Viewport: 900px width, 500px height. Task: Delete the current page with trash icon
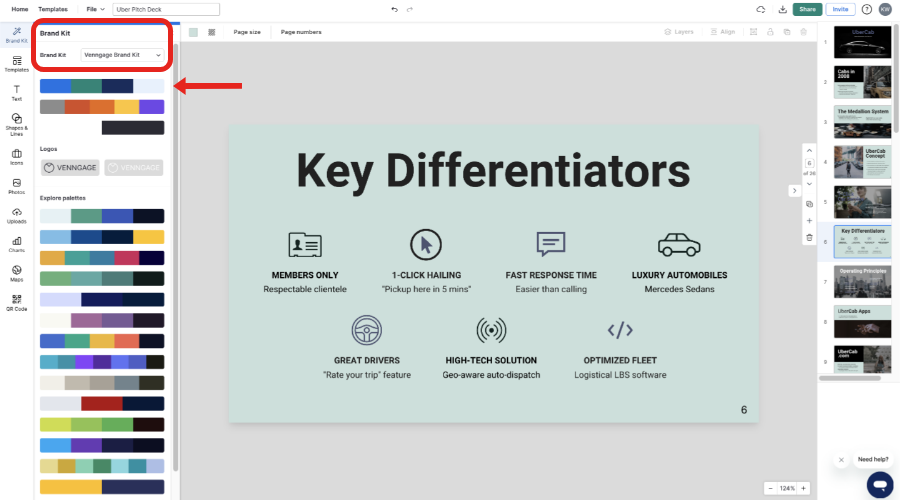809,237
